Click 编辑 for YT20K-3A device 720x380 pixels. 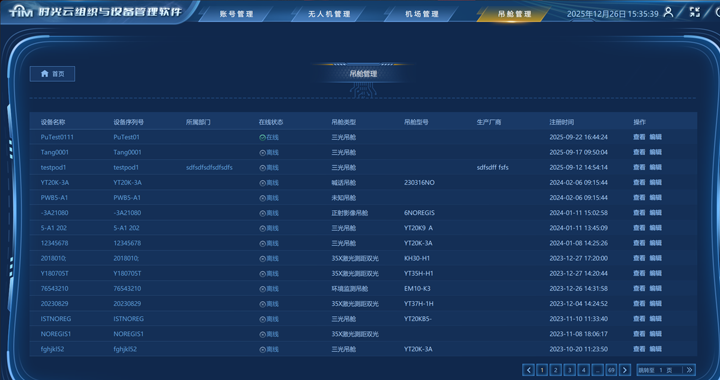click(x=656, y=183)
